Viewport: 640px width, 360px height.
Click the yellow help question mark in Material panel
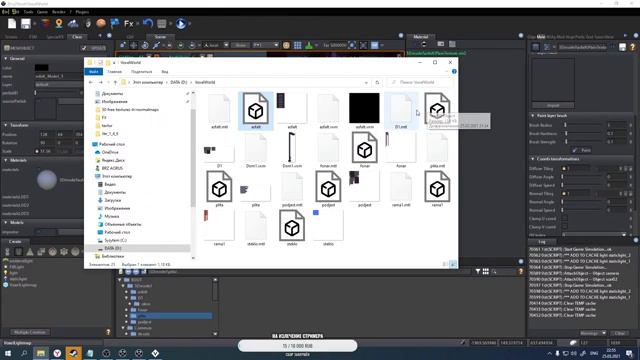(x=632, y=47)
